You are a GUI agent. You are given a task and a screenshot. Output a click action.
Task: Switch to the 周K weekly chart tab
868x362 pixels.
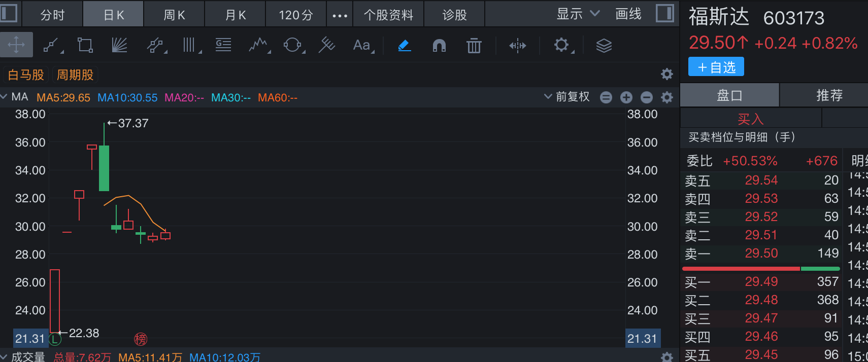click(x=174, y=15)
